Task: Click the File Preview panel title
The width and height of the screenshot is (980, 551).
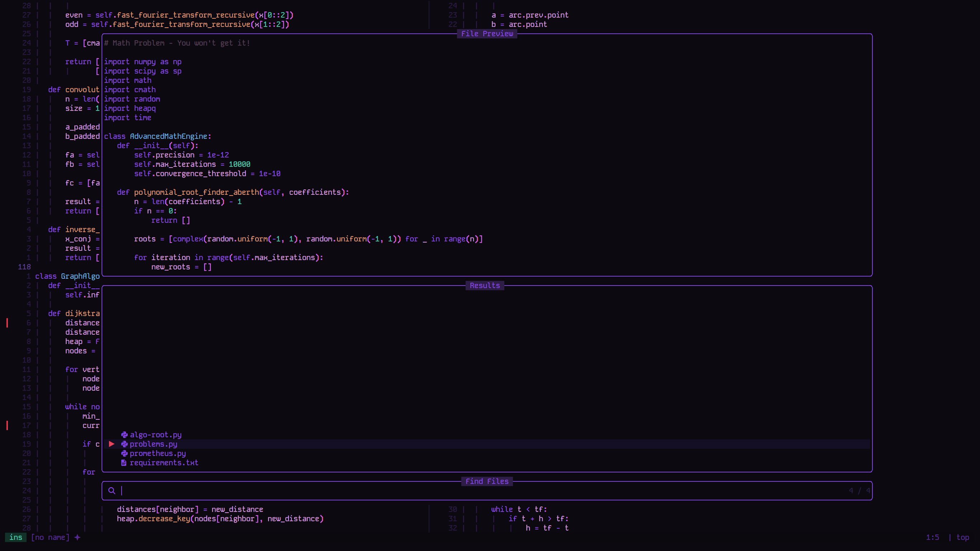Action: 487,33
